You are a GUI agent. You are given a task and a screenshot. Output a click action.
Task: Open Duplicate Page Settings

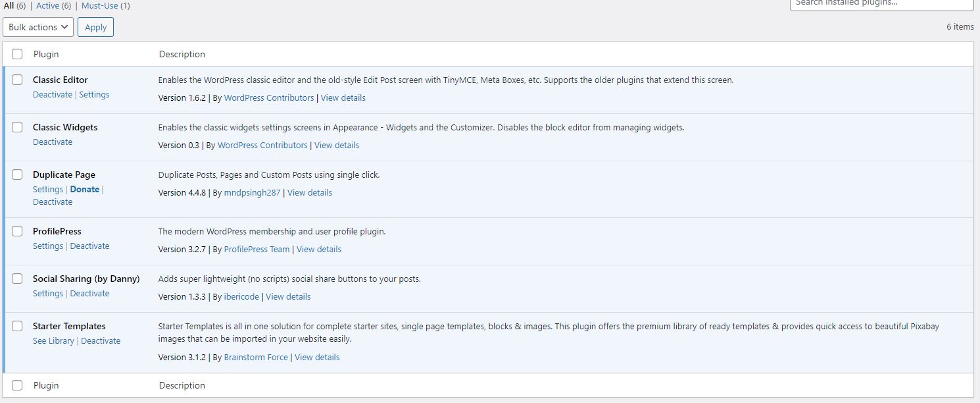tap(48, 189)
